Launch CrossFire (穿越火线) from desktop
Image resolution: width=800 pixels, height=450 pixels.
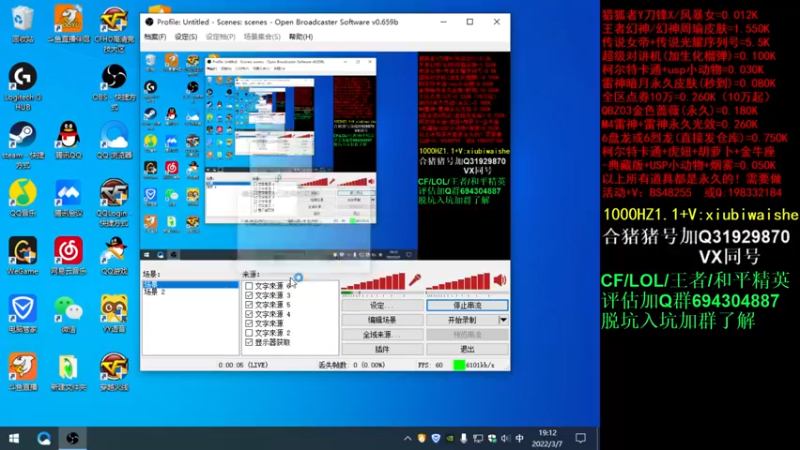pyautogui.click(x=114, y=372)
